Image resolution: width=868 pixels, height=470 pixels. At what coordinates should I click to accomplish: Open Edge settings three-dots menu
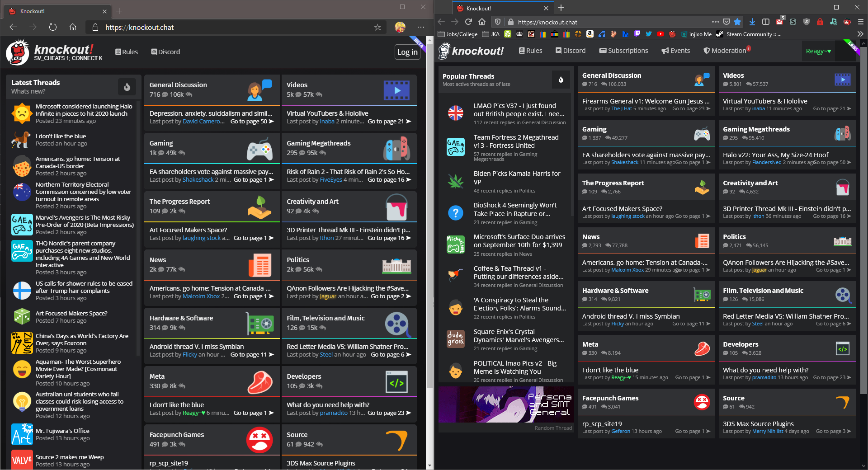point(421,27)
